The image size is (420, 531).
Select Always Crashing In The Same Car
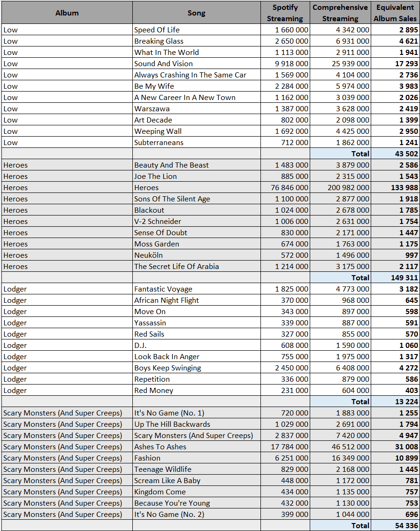(197, 75)
